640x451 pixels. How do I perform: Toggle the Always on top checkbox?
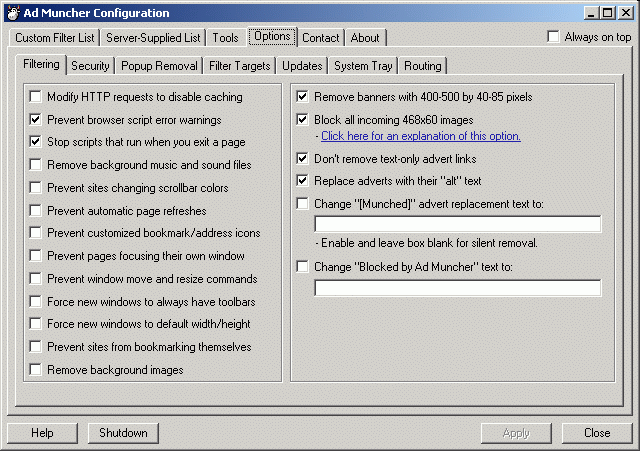coord(553,37)
